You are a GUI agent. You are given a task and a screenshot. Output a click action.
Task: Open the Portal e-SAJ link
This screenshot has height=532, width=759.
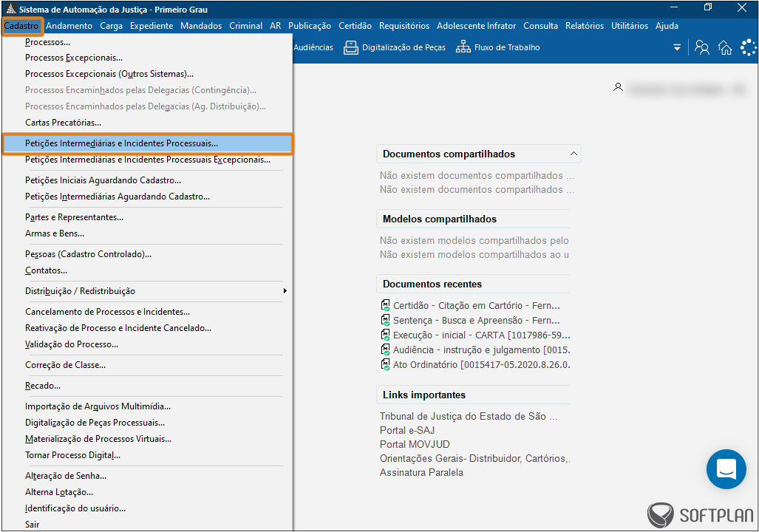[x=407, y=430]
